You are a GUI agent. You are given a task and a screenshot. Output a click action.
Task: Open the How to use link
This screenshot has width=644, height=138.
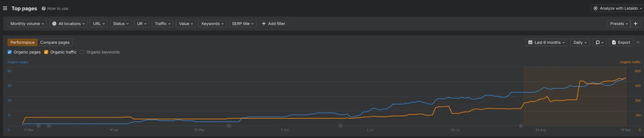coord(58,8)
